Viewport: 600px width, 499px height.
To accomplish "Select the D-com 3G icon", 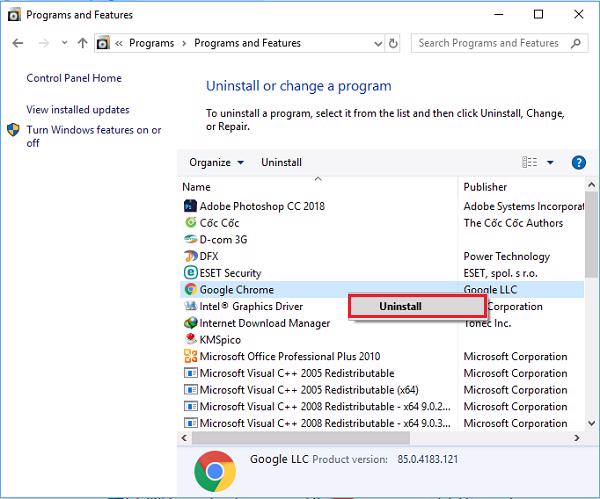I will [x=190, y=239].
